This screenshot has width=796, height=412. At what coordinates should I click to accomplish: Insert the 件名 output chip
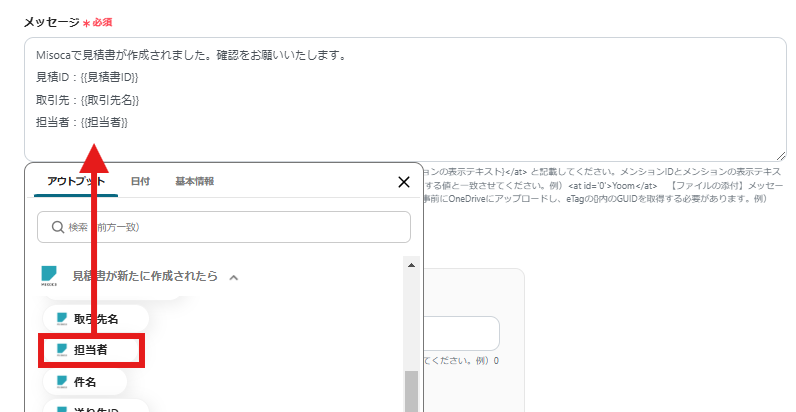pyautogui.click(x=85, y=382)
